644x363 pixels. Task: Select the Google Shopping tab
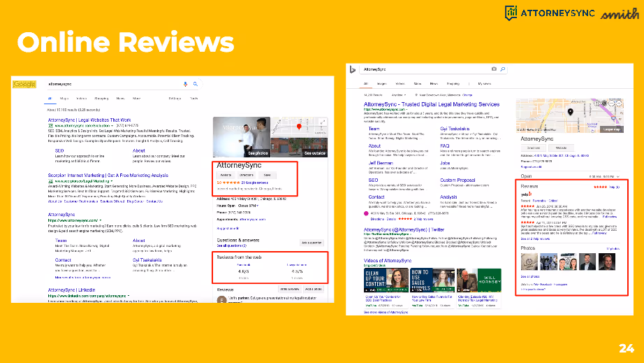pos(101,99)
